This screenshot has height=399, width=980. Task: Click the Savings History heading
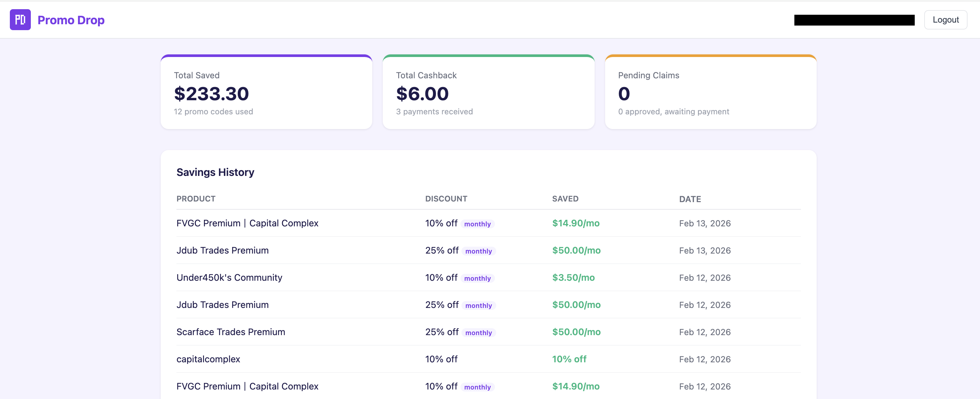215,172
